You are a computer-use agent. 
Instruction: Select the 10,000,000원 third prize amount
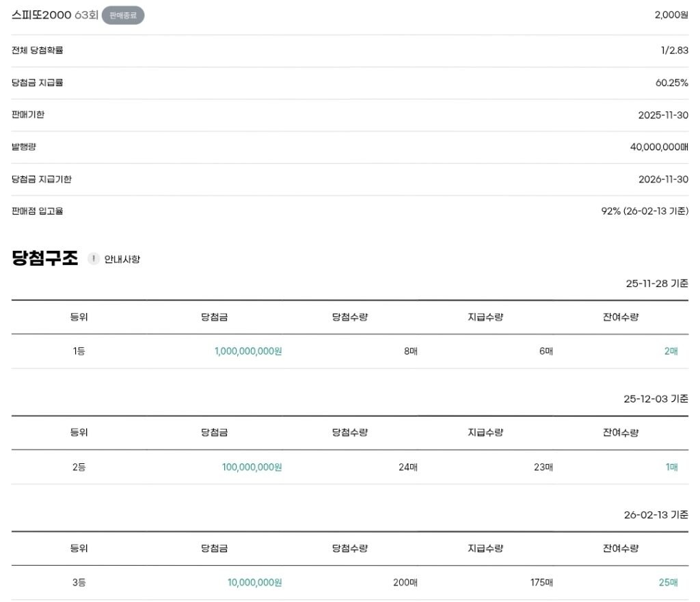254,583
